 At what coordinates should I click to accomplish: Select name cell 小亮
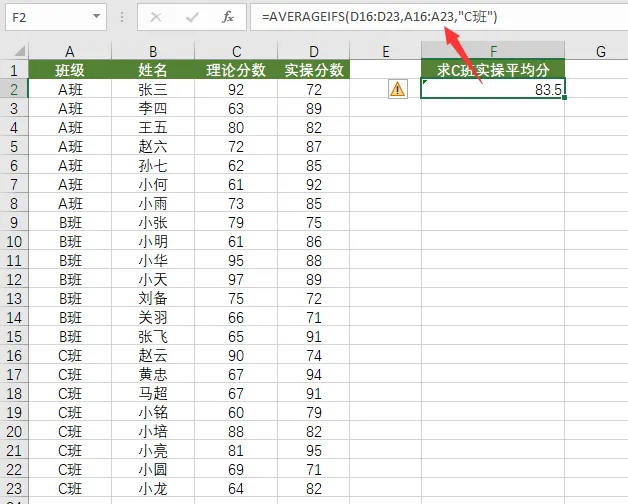(153, 450)
